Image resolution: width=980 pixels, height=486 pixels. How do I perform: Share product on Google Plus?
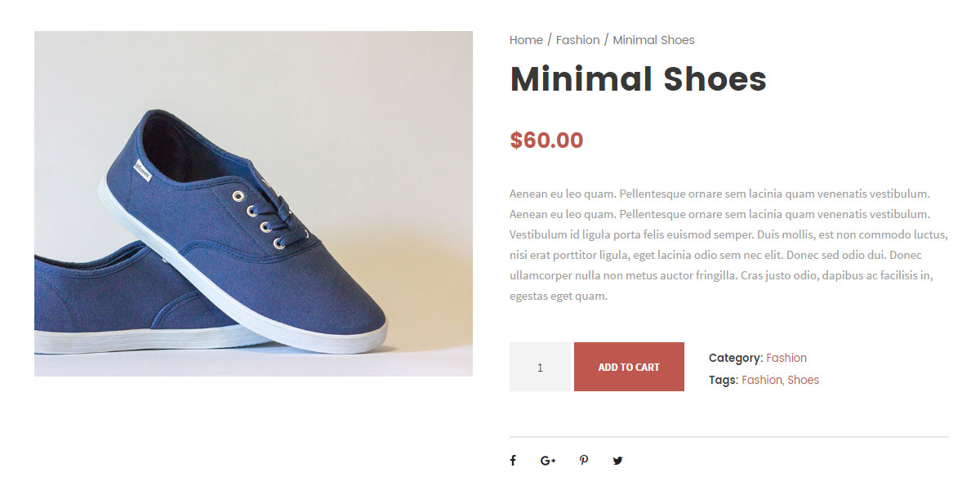(x=547, y=461)
